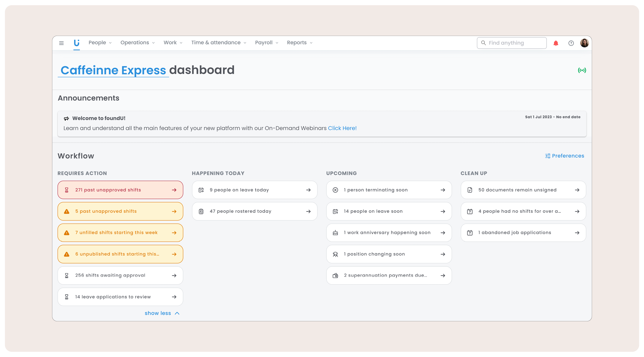
Task: Click the Find anything search field
Action: point(512,43)
